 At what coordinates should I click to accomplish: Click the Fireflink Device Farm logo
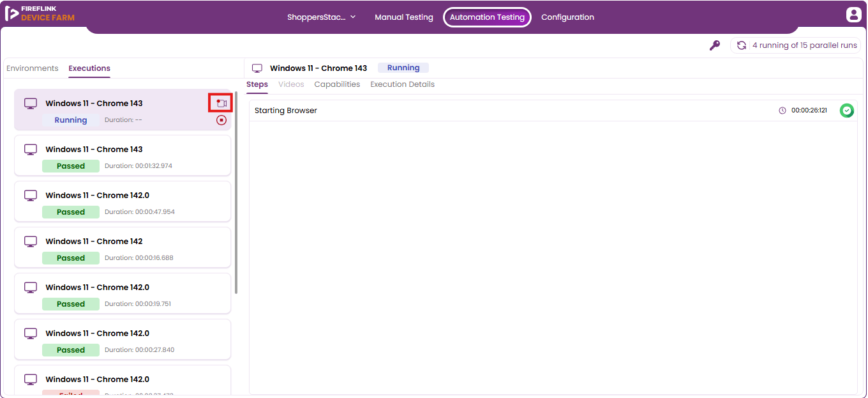click(40, 13)
